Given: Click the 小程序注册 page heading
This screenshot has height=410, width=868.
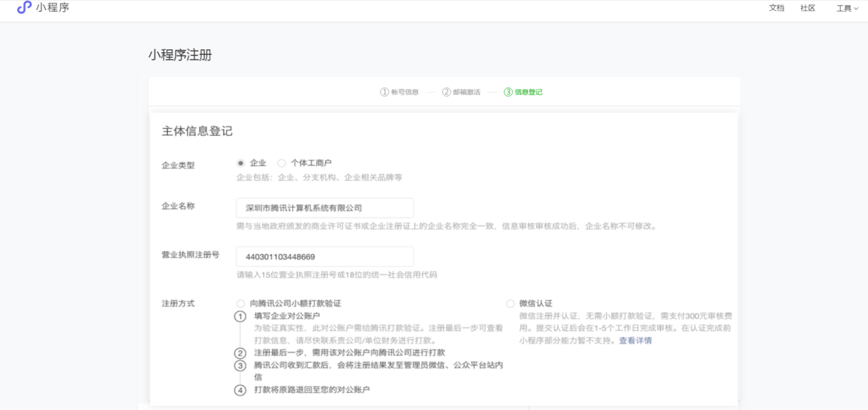Looking at the screenshot, I should tap(180, 55).
